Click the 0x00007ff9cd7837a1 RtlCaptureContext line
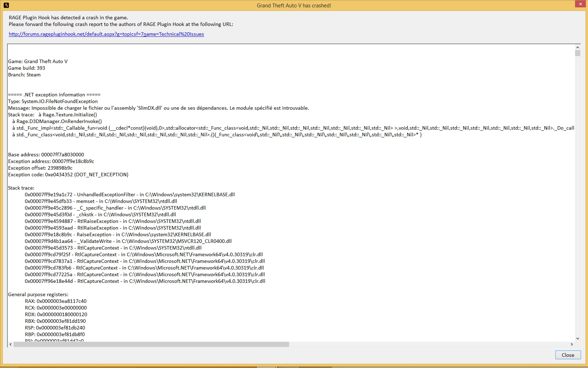The image size is (588, 368). coord(145,261)
